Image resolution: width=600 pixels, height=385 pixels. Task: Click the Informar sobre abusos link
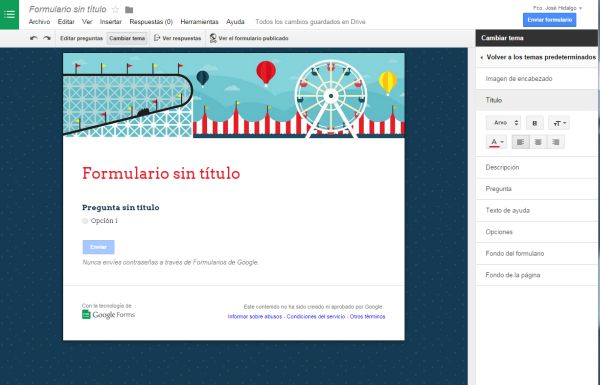pyautogui.click(x=255, y=317)
